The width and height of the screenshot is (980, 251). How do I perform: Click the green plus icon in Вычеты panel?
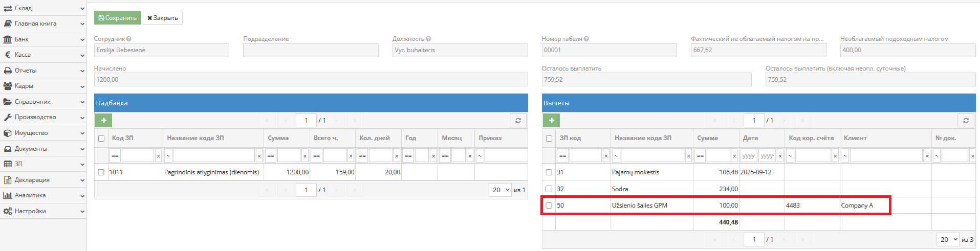[x=551, y=120]
